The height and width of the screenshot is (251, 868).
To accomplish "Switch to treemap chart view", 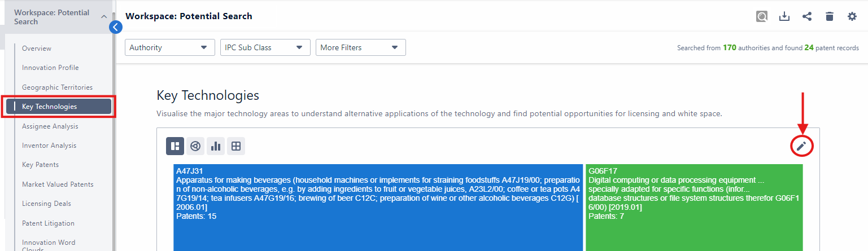I will click(175, 146).
